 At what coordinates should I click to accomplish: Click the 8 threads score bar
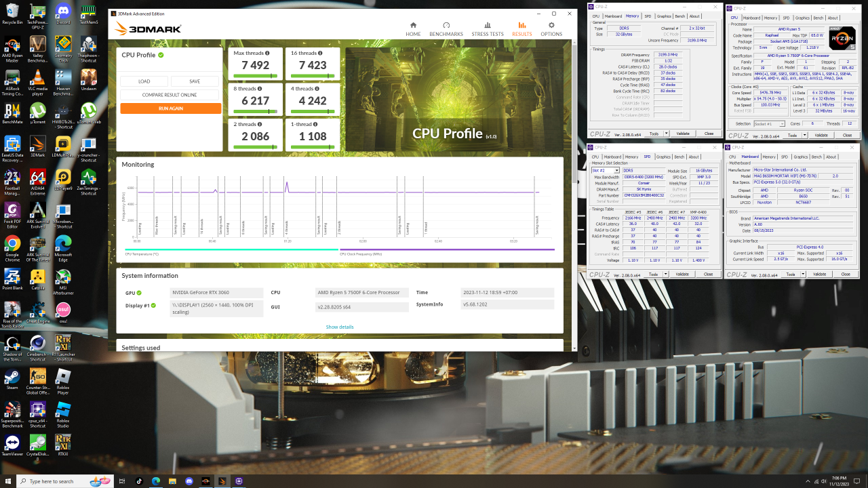(256, 110)
